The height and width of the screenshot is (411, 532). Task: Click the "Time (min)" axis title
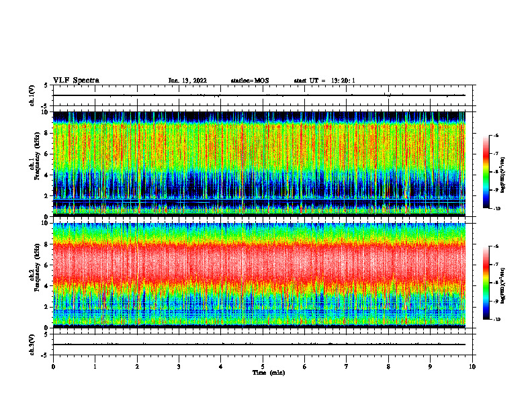point(269,373)
